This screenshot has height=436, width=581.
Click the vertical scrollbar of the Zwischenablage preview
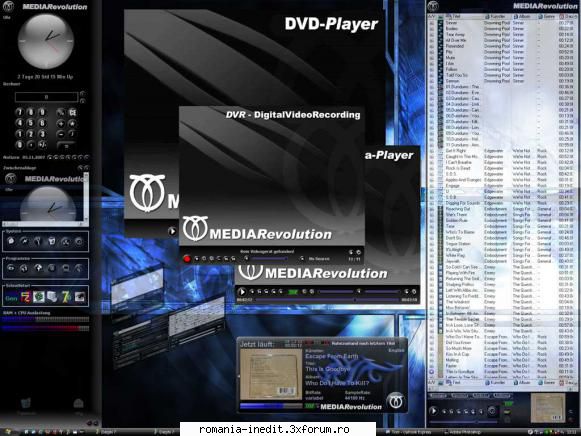coord(86,198)
